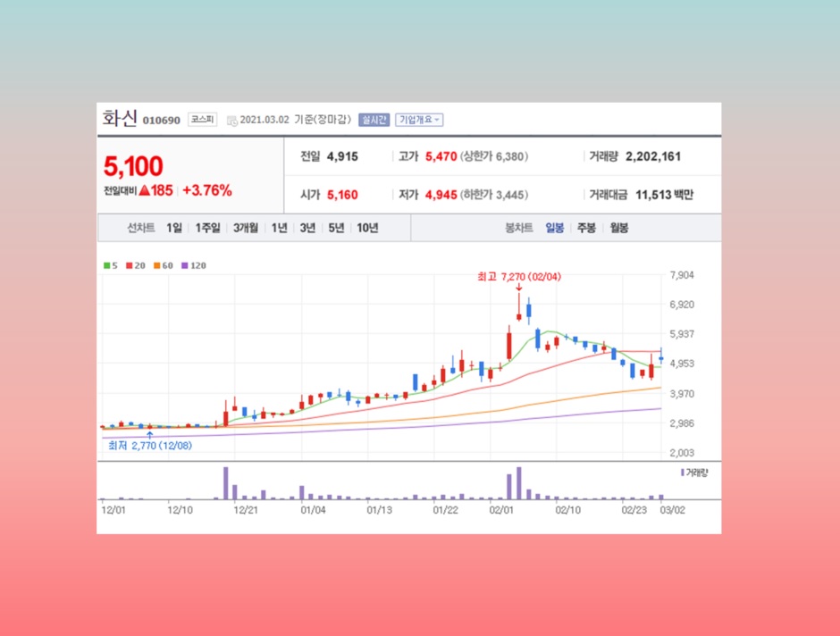Click the red up-triangle beside 185
The width and height of the screenshot is (840, 636).
[144, 190]
